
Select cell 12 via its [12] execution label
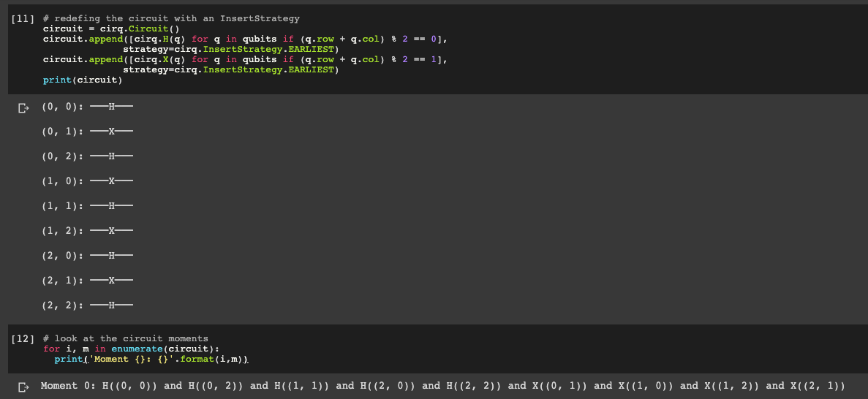tap(23, 338)
